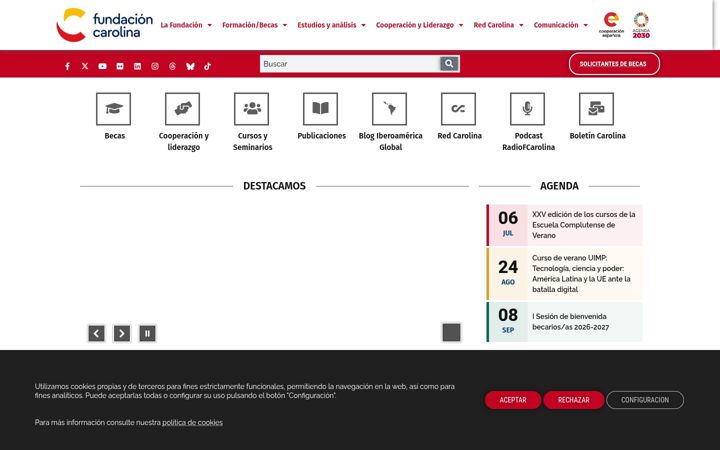Screen dimensions: 720x450
Task: Go to previous slide in Destacamos
Action: tap(96, 333)
